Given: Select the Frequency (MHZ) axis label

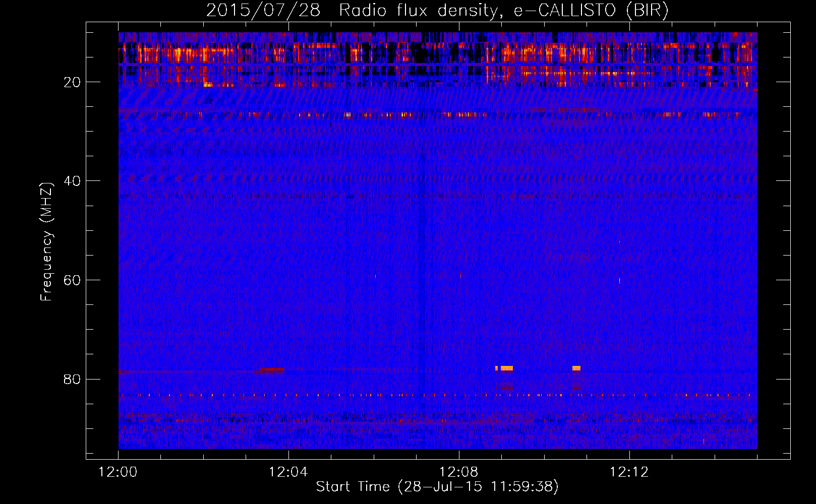Looking at the screenshot, I should pos(46,242).
